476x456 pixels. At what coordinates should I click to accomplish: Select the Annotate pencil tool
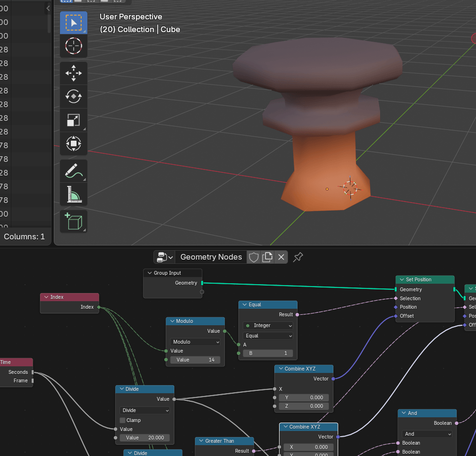pyautogui.click(x=74, y=171)
